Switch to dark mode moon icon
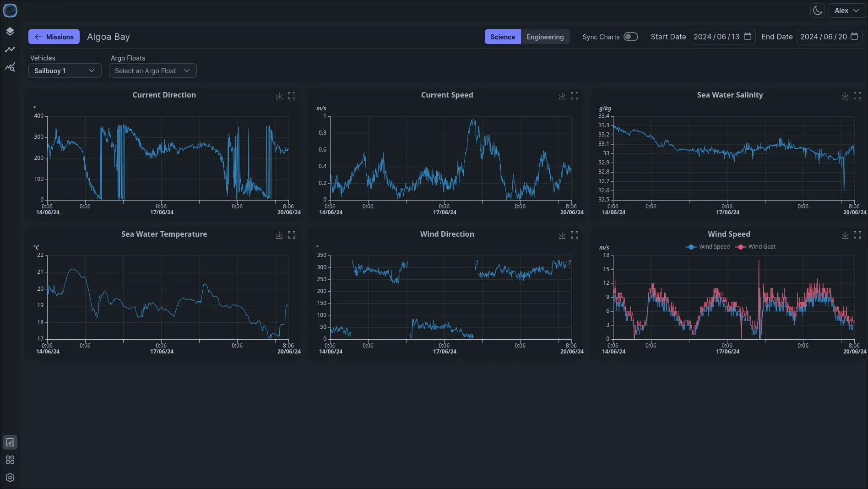Screen dimensions: 868x489 point(817,11)
